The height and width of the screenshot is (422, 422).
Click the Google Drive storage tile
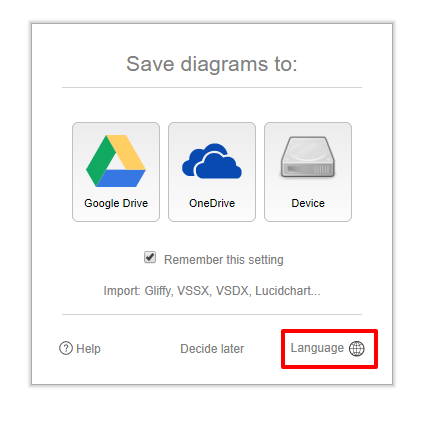point(116,172)
